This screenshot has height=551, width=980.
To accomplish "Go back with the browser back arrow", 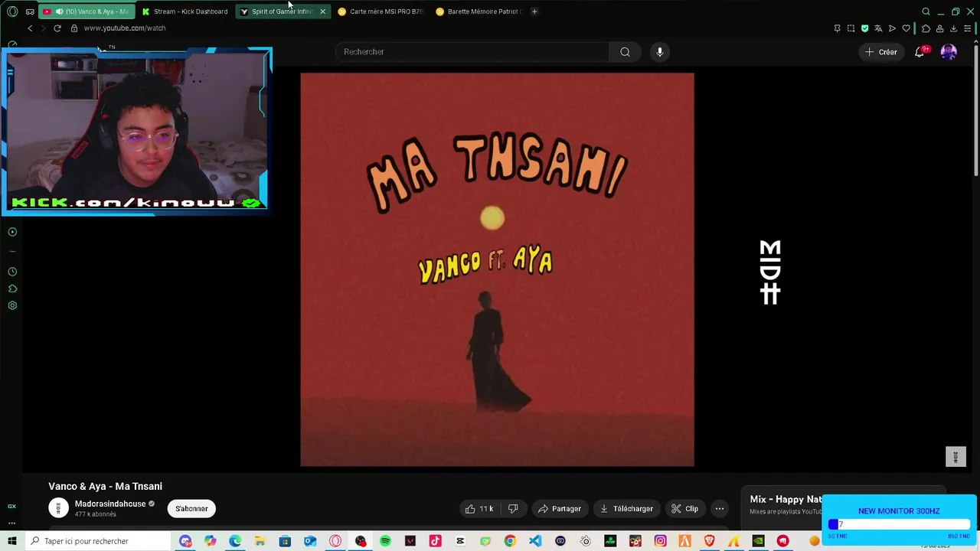I will (30, 28).
